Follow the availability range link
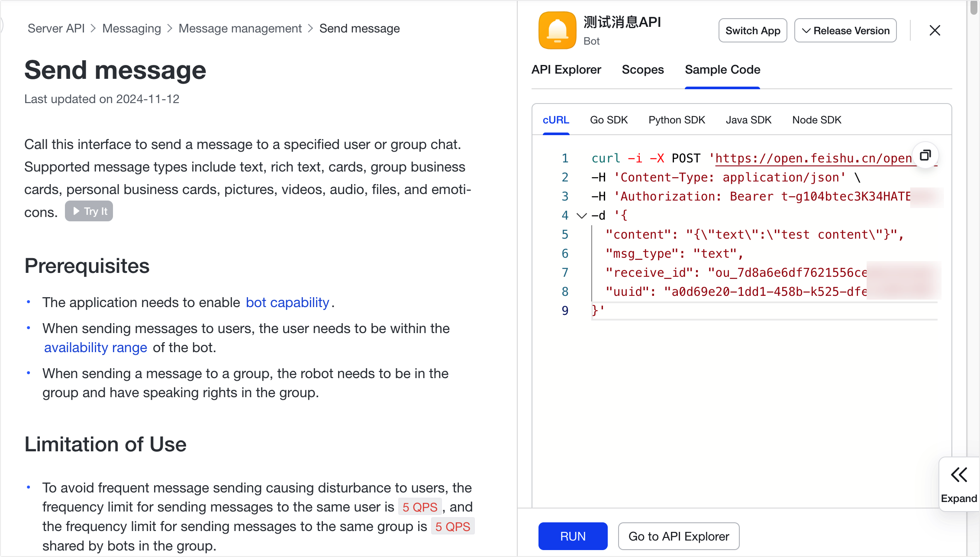 (x=96, y=347)
